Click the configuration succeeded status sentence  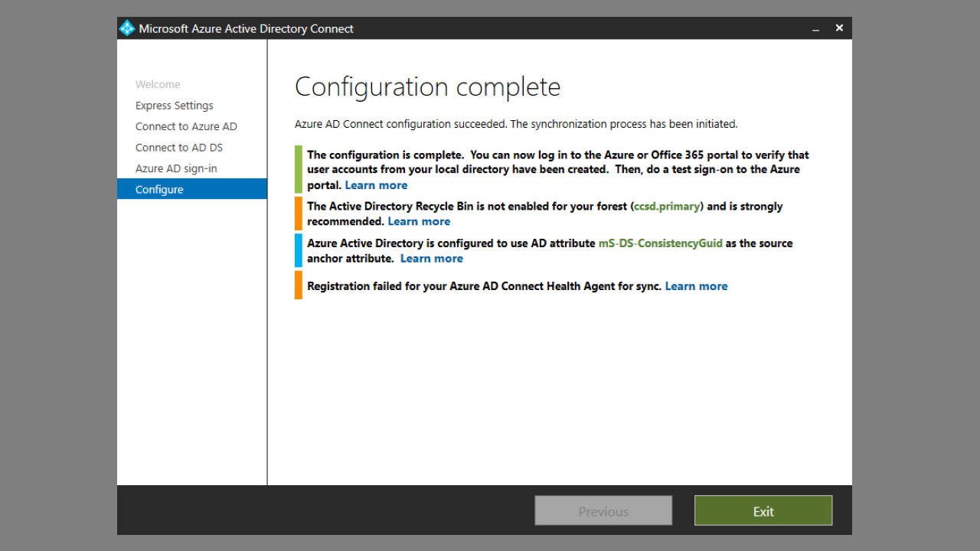click(x=516, y=124)
